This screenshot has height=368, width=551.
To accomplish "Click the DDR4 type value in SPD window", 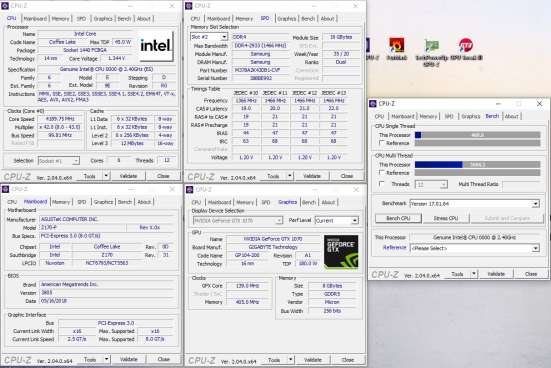I will 261,37.
